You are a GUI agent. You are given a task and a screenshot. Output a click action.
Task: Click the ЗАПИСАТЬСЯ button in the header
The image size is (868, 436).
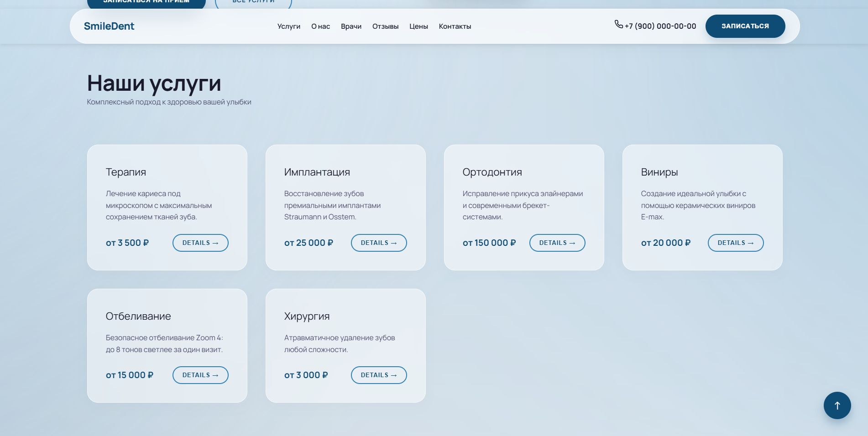745,26
